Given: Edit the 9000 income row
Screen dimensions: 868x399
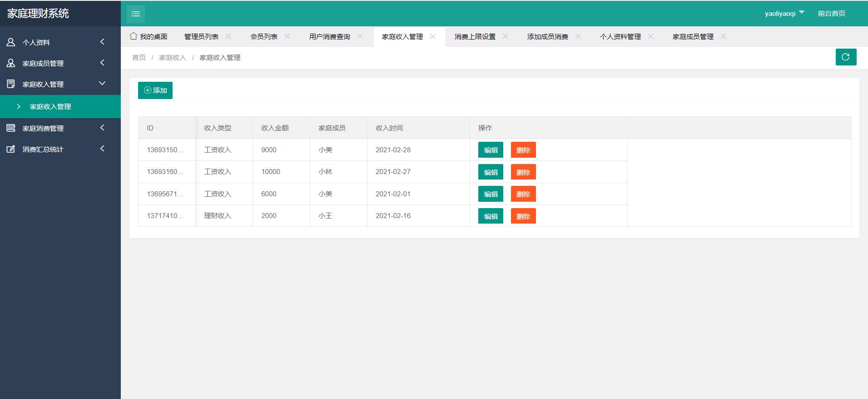Looking at the screenshot, I should tap(491, 150).
